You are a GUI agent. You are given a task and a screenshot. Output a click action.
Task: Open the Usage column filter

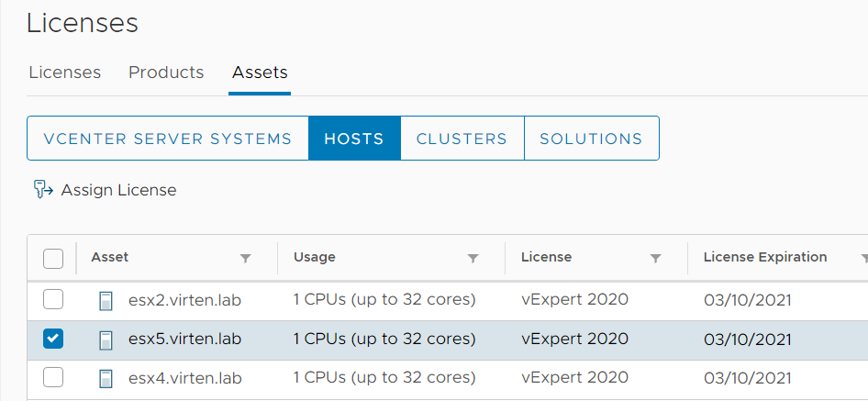(473, 258)
